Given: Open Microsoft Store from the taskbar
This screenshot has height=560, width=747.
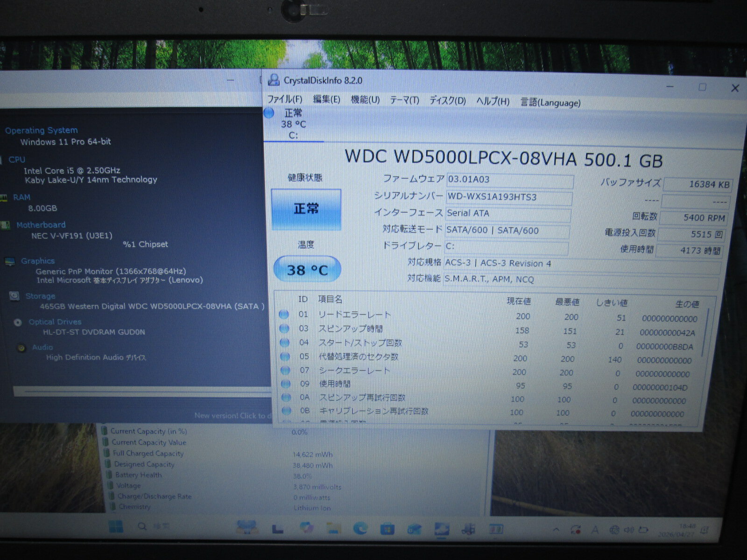Looking at the screenshot, I should tap(387, 529).
